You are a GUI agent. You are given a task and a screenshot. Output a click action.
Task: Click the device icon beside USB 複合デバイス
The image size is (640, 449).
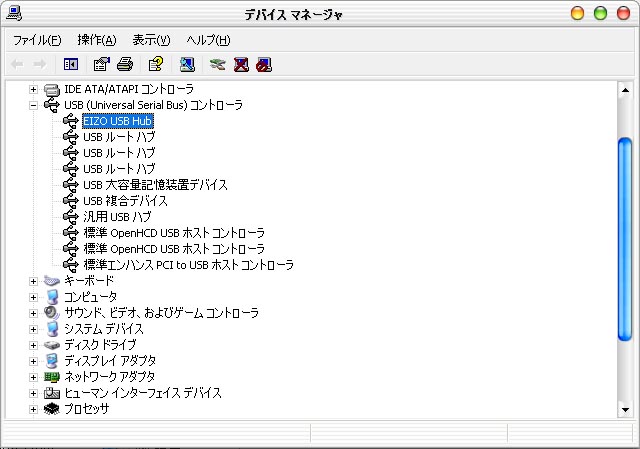(x=71, y=201)
